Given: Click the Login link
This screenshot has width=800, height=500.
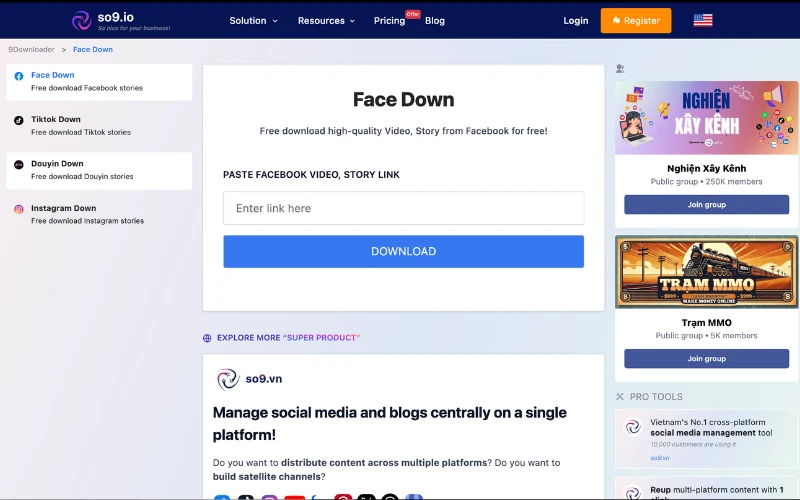Looking at the screenshot, I should pyautogui.click(x=576, y=21).
